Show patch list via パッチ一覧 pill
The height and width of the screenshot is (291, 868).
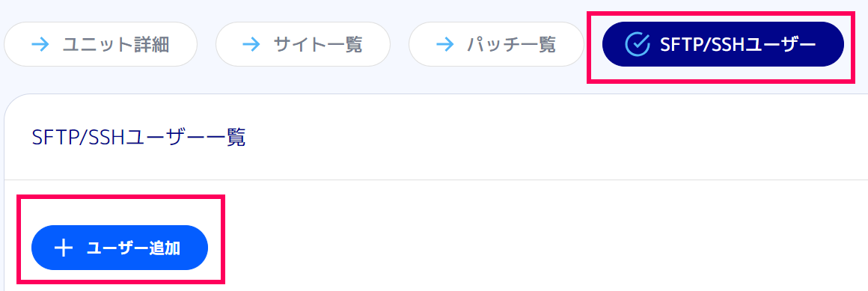tap(496, 44)
